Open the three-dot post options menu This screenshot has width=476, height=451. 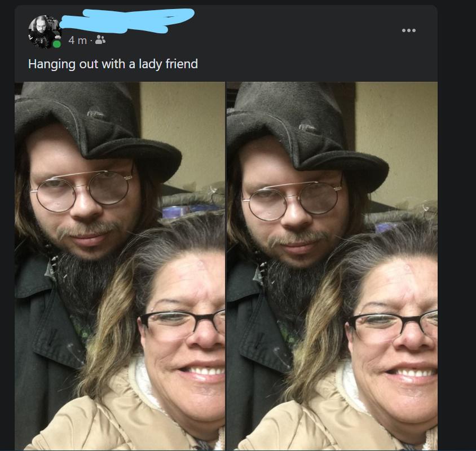(409, 30)
